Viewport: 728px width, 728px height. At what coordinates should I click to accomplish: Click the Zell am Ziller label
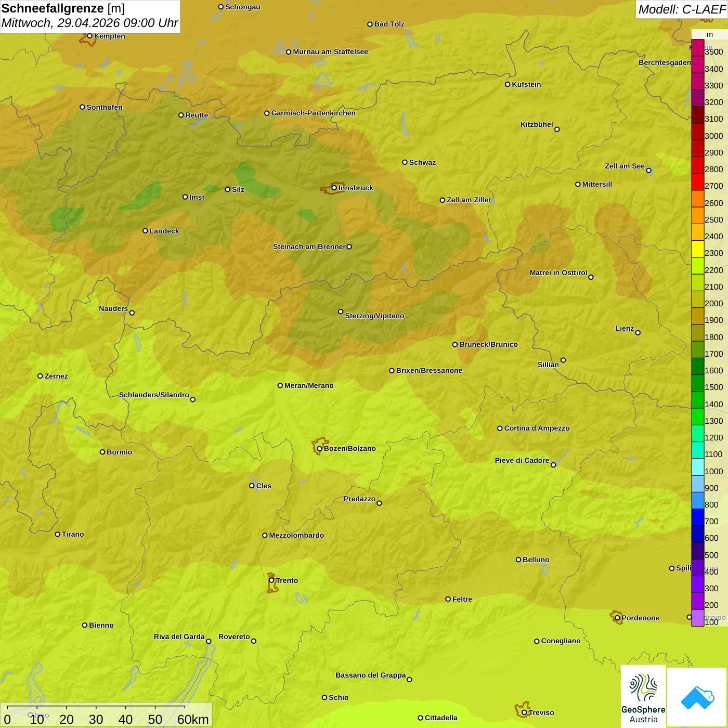pos(469,200)
